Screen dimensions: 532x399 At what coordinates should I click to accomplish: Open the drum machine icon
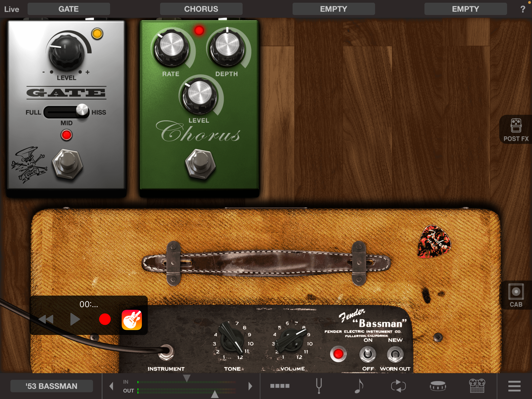[x=438, y=386]
